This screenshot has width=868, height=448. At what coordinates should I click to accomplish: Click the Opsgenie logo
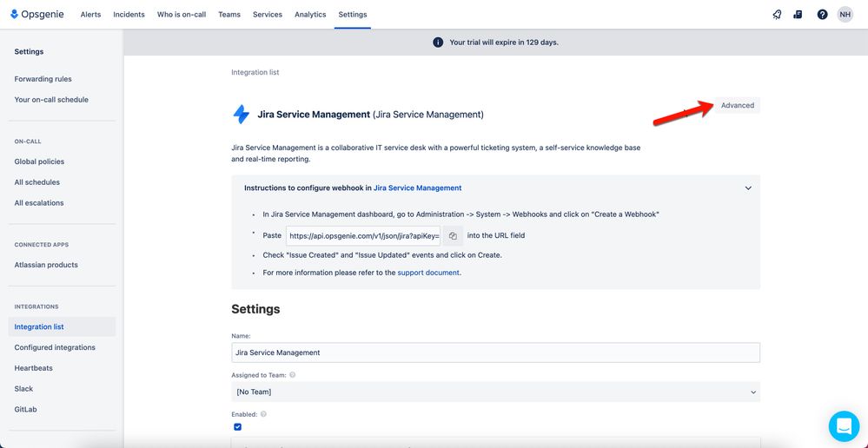click(36, 15)
